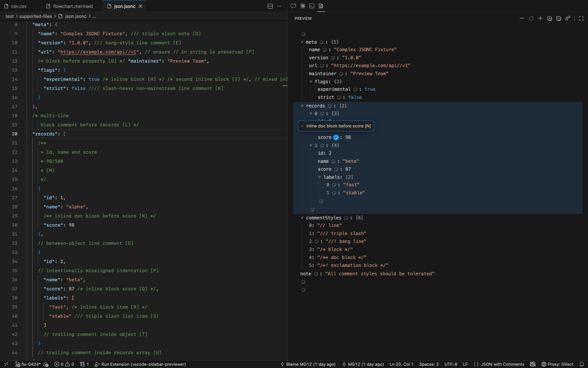Click comment icon beside version key
The height and width of the screenshot is (368, 588).
pos(333,58)
